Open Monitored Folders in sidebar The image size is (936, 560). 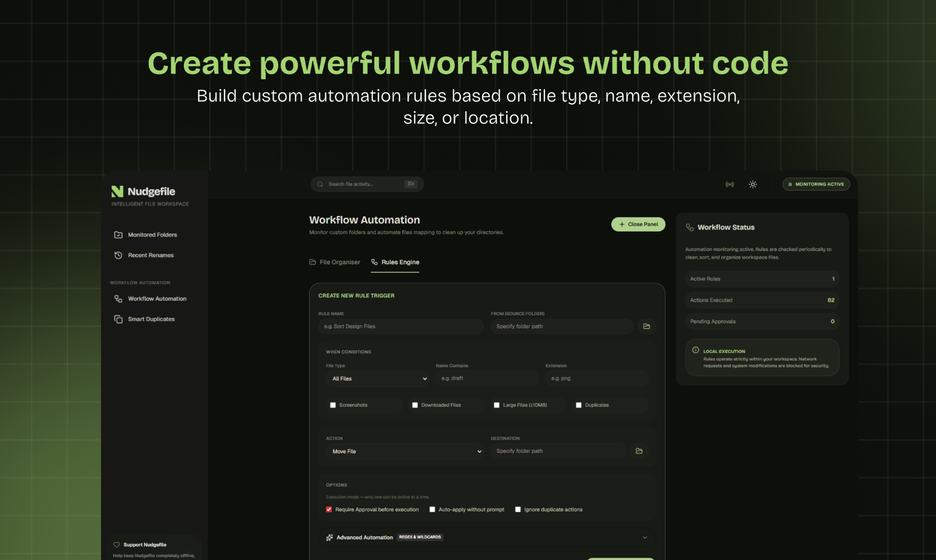(x=152, y=235)
